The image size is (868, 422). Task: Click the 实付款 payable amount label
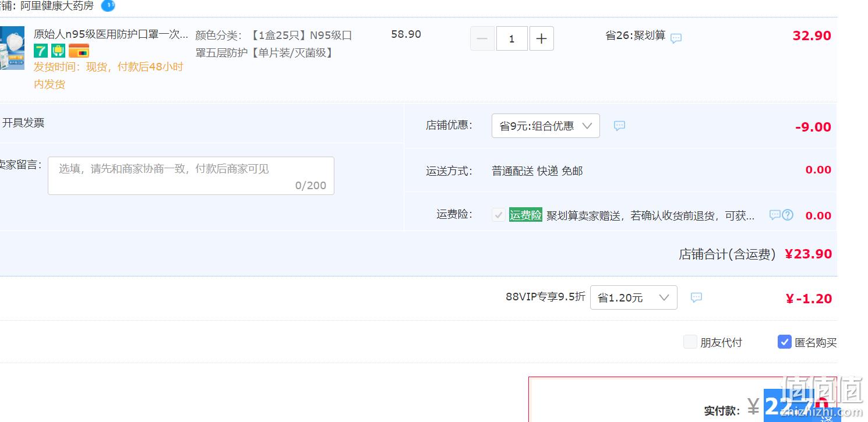coord(722,411)
